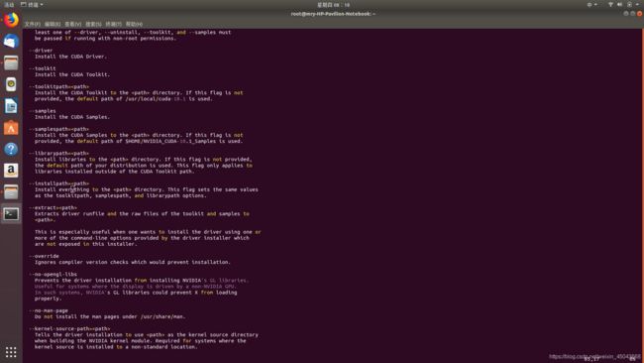This screenshot has height=363, width=644.
Task: Expand the system menu arrow
Action: pos(637,5)
